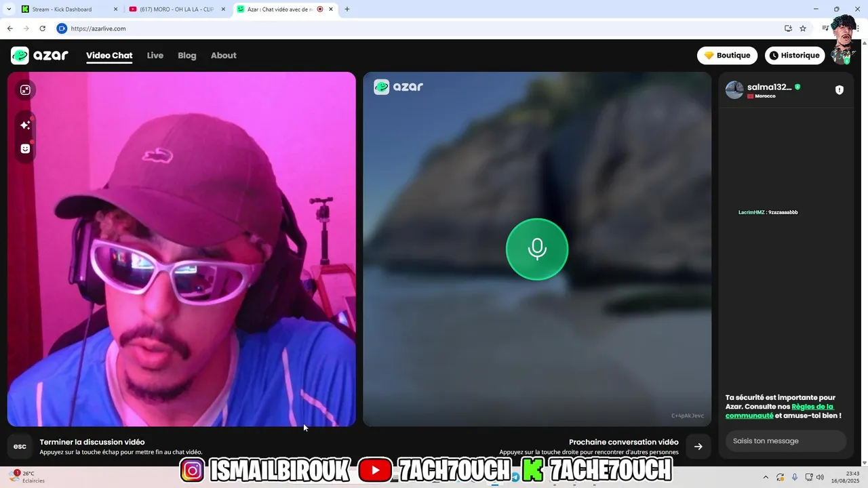Screen dimensions: 868x488
Task: Focus the Saisis ton message field
Action: coord(786,441)
